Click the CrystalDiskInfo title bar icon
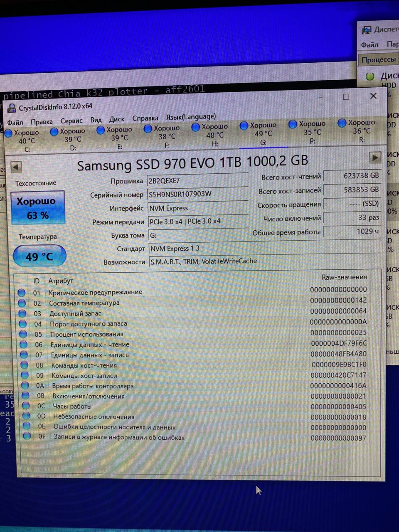The image size is (399, 532). pyautogui.click(x=12, y=108)
